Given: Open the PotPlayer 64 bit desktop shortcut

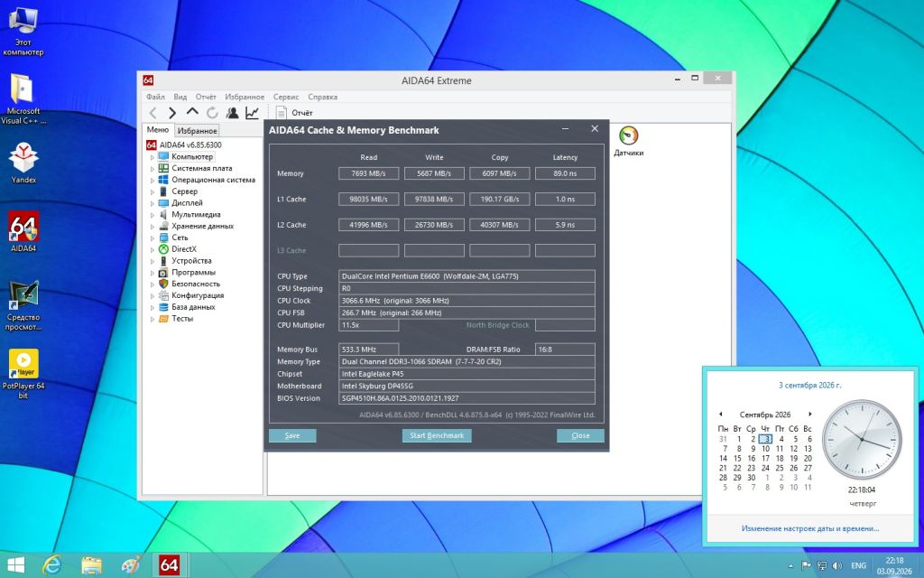Looking at the screenshot, I should click(23, 374).
